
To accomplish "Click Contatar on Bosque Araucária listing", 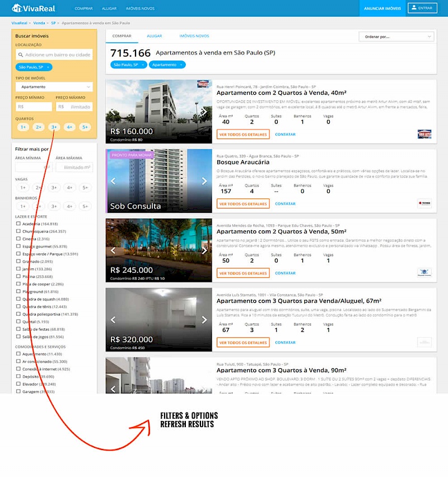I will (285, 203).
